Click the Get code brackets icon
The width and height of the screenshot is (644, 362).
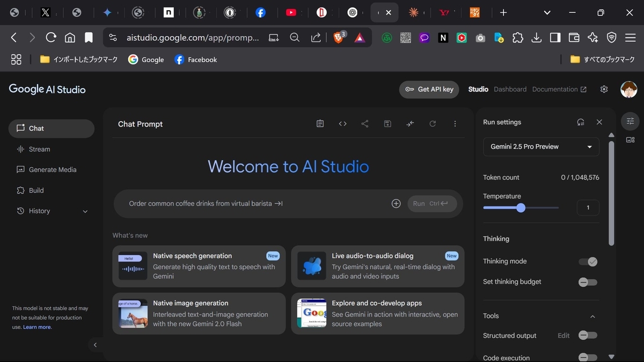tap(342, 124)
